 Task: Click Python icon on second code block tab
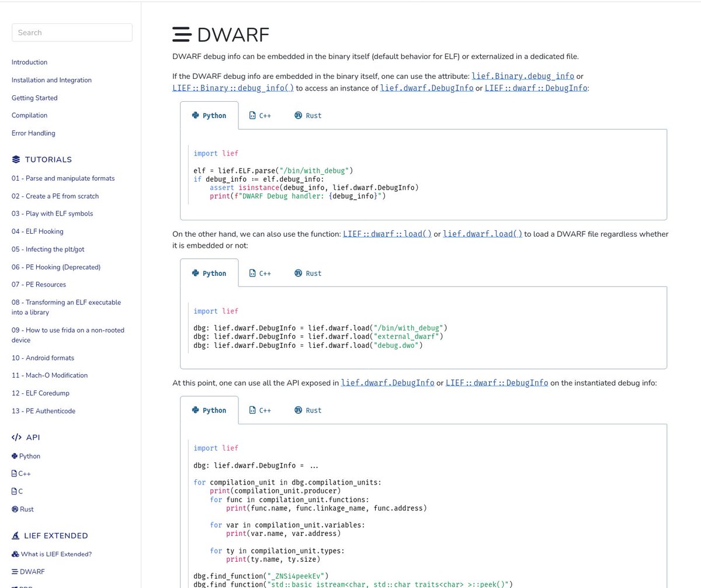tap(196, 273)
